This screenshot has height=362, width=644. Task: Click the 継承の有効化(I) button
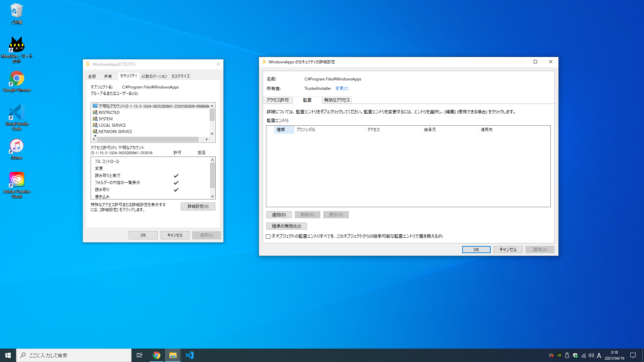click(286, 226)
